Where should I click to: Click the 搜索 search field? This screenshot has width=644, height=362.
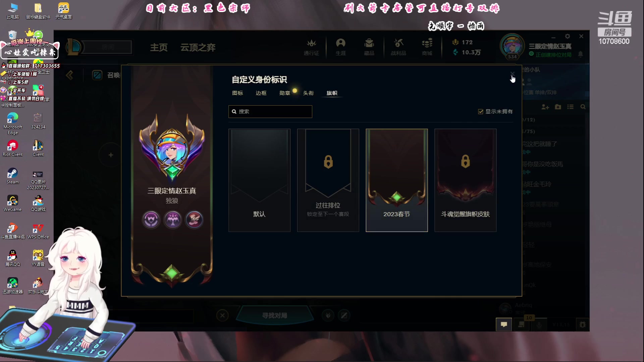click(x=270, y=112)
